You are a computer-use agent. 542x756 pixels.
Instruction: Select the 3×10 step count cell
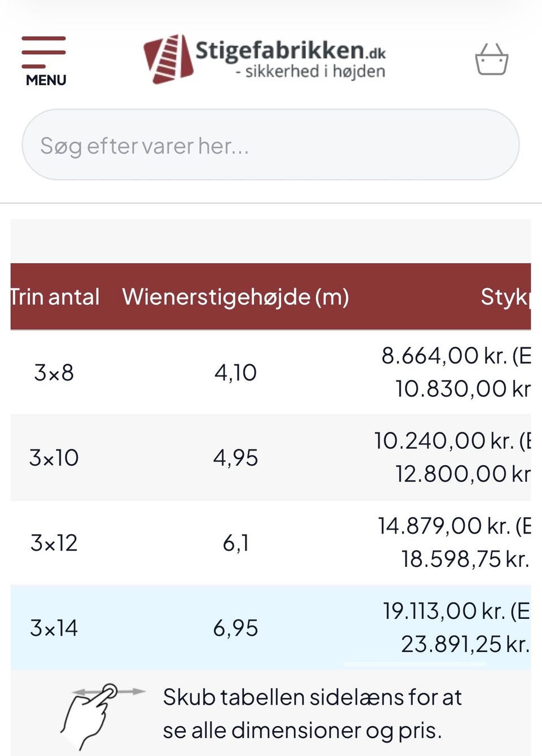click(54, 458)
